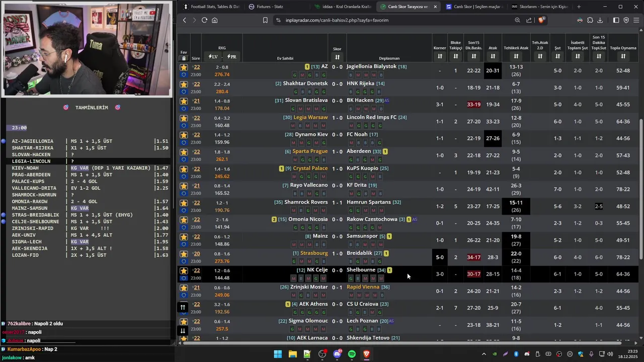
Task: Open Sparta Prague team link
Action: 310,151
